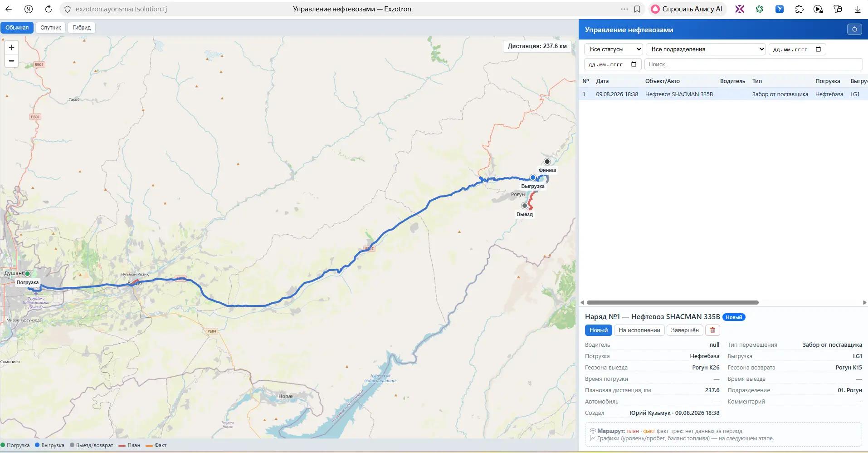Refresh the Управление нефтевозами panel
This screenshot has width=868, height=453.
(x=854, y=30)
